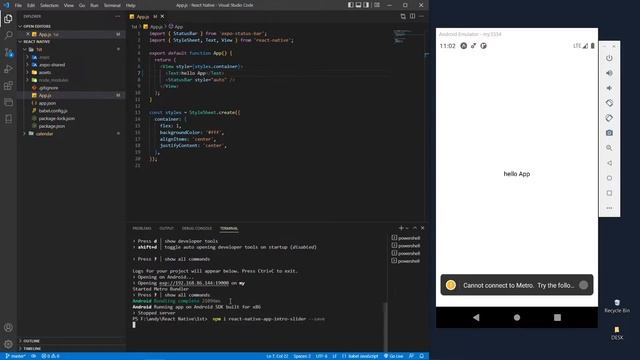Collapse the 1st folder
This screenshot has height=360, width=640.
pos(25,49)
